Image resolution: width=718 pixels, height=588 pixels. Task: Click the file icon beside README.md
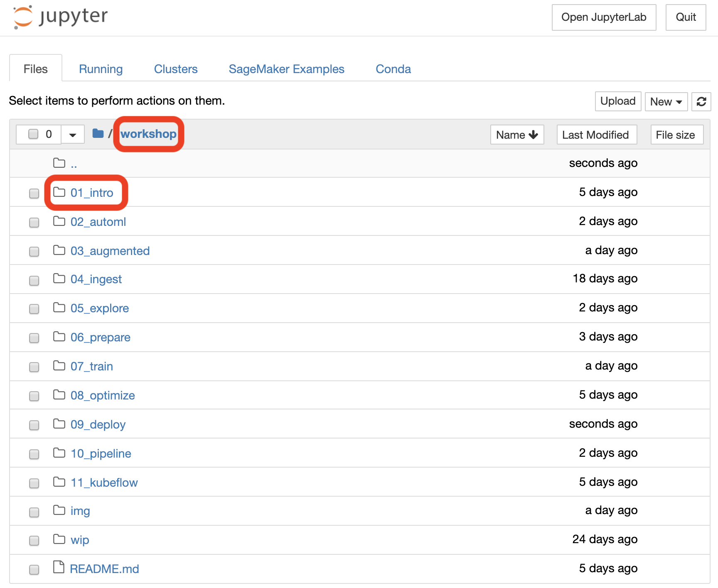click(x=59, y=567)
